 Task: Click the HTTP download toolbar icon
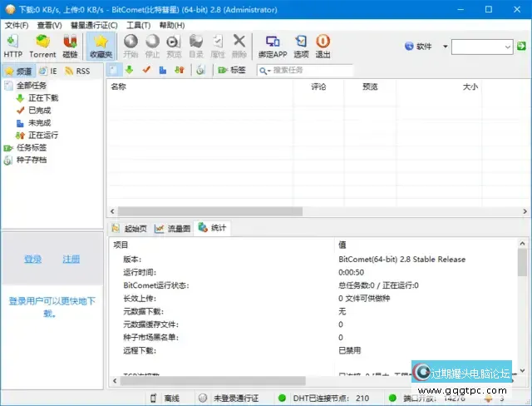13,46
